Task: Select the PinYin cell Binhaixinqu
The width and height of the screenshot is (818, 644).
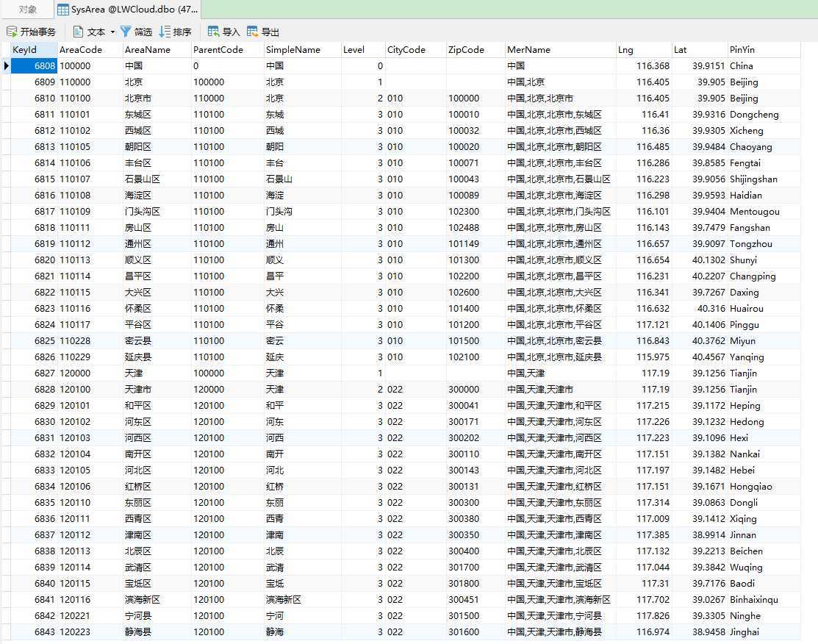Action: point(764,600)
